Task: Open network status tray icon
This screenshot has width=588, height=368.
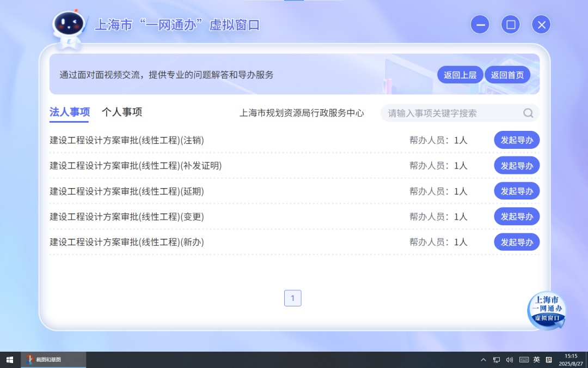Action: (496, 360)
